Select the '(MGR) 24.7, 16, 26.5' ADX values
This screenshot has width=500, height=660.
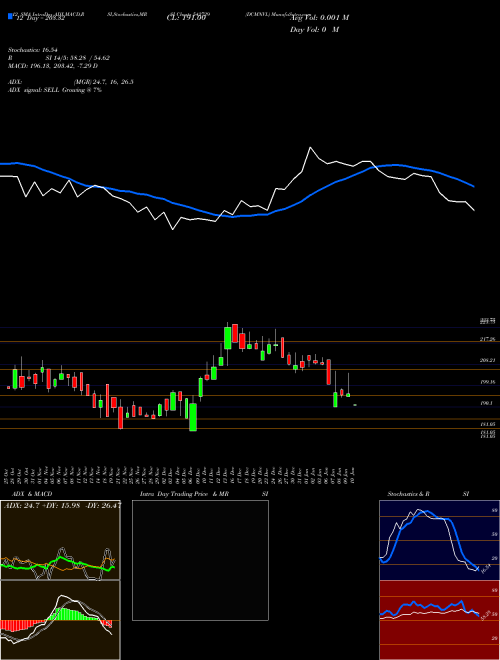(x=104, y=82)
